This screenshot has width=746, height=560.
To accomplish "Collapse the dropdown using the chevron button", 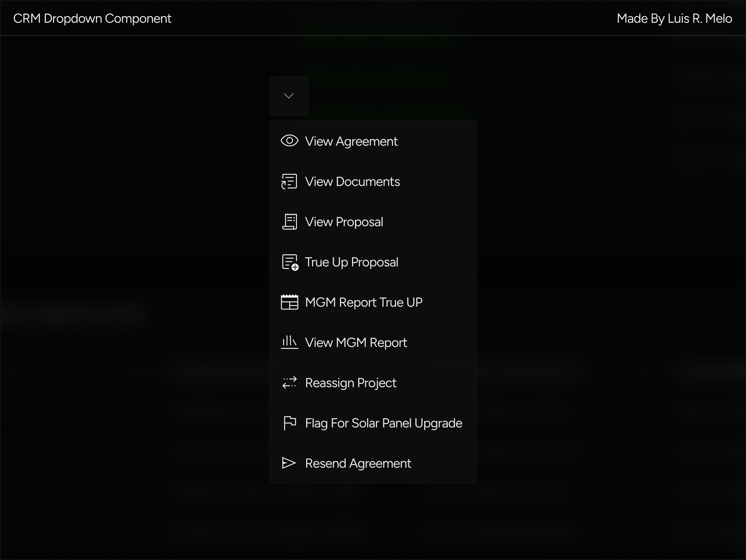I will [289, 96].
